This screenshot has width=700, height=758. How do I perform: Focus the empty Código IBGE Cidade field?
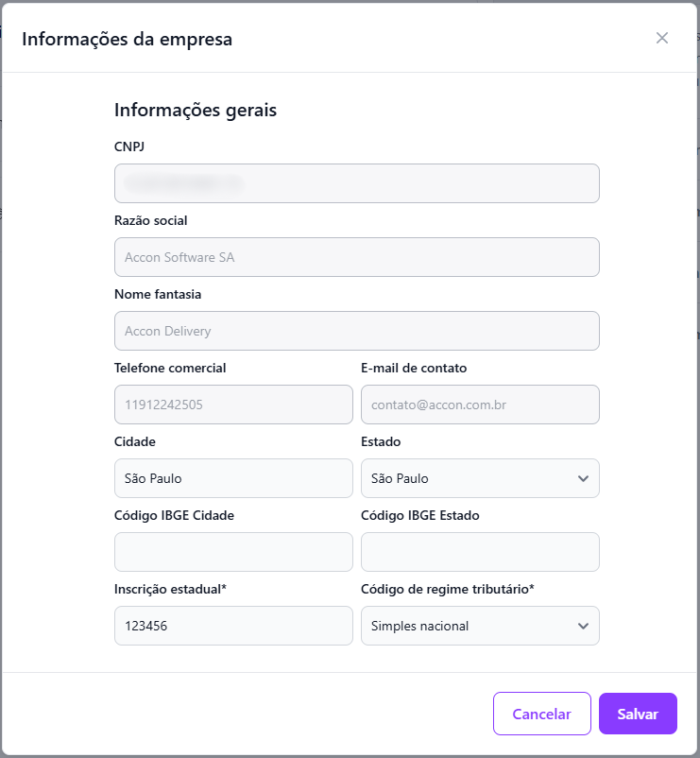pos(233,552)
